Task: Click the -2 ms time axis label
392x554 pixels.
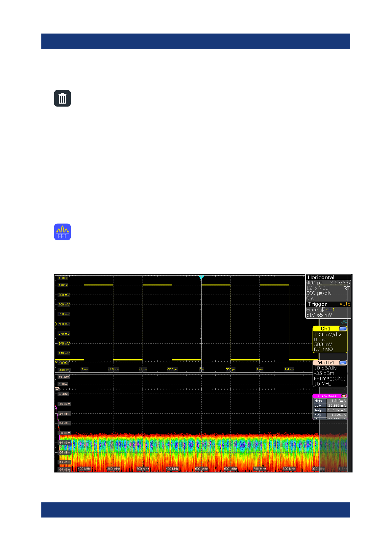Action: tap(85, 369)
